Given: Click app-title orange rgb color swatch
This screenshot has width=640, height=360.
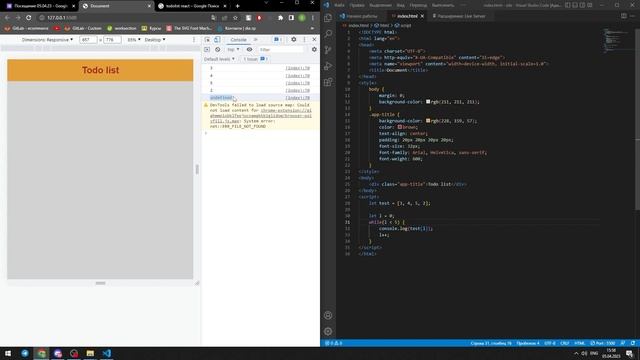Looking at the screenshot, I should point(428,120).
